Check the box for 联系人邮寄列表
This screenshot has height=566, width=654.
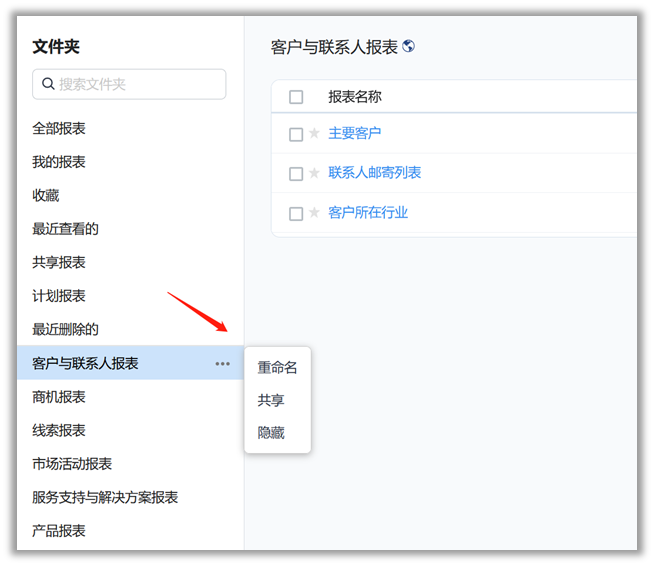click(296, 174)
